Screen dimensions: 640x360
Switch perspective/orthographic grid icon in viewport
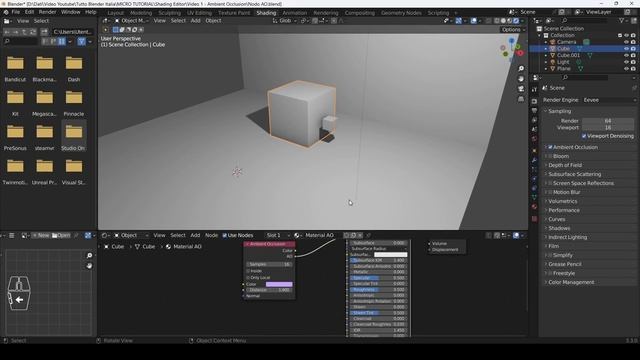pyautogui.click(x=521, y=99)
